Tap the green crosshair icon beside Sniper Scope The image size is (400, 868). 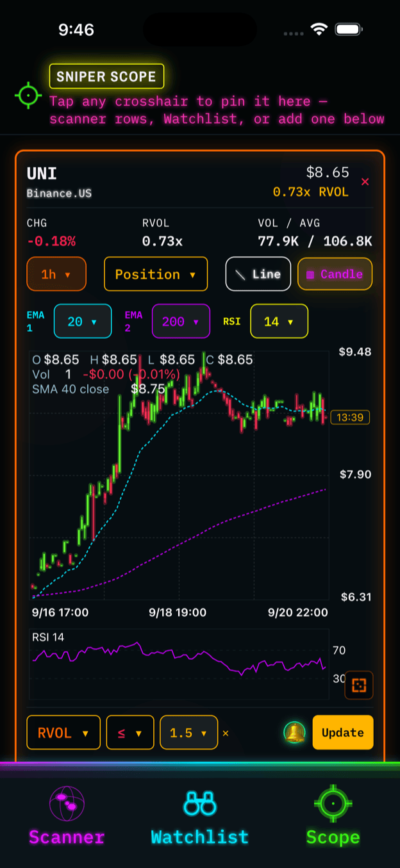[28, 95]
